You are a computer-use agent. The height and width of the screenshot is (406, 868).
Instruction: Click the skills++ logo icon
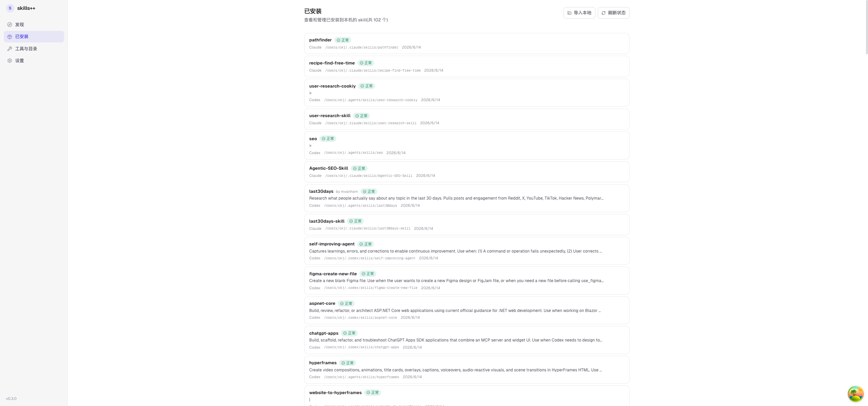[10, 8]
